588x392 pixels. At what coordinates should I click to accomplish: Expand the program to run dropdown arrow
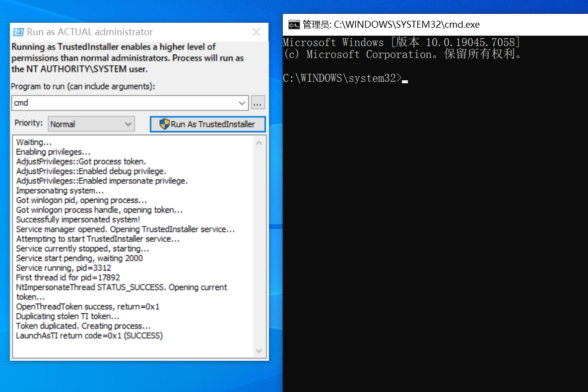pyautogui.click(x=242, y=103)
